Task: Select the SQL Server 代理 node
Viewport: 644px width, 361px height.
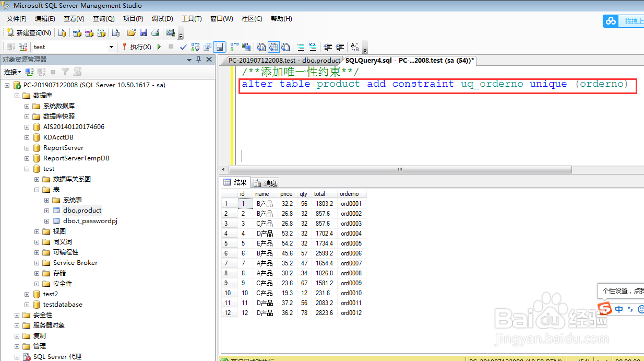Action: coord(57,357)
